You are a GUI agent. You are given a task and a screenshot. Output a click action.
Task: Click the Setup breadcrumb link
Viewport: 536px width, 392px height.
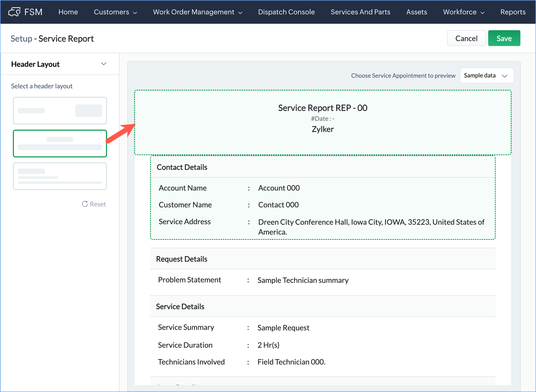[x=21, y=39]
